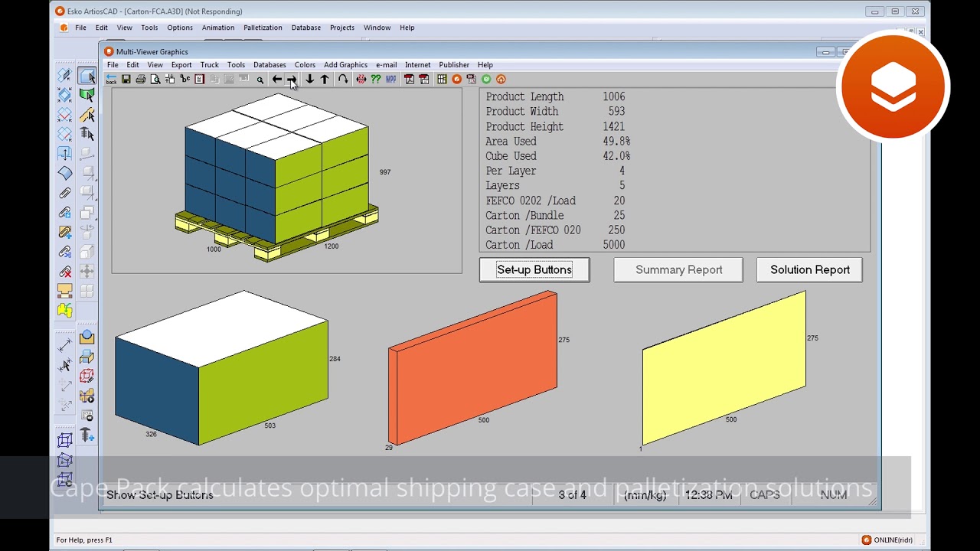Image resolution: width=980 pixels, height=551 pixels.
Task: Click the grid table icon in toolbar
Action: click(442, 79)
